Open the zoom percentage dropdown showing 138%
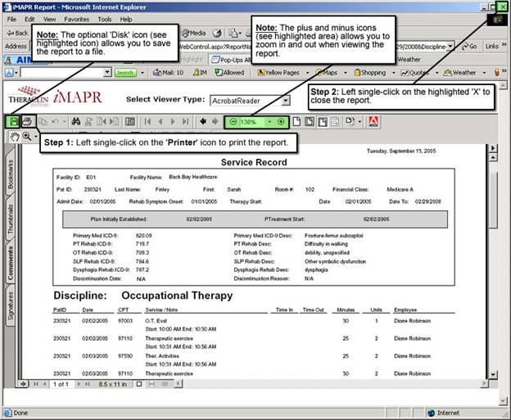Viewport: 511px width, 420px height. click(x=269, y=121)
